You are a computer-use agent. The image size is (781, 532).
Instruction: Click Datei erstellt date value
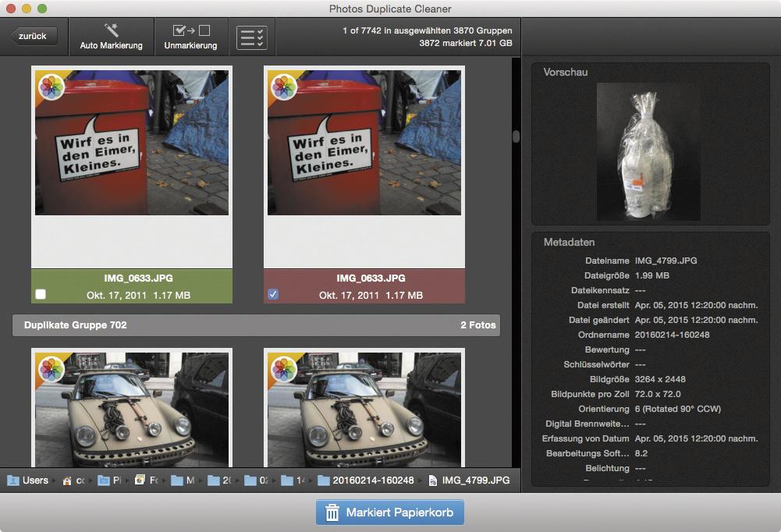point(696,305)
